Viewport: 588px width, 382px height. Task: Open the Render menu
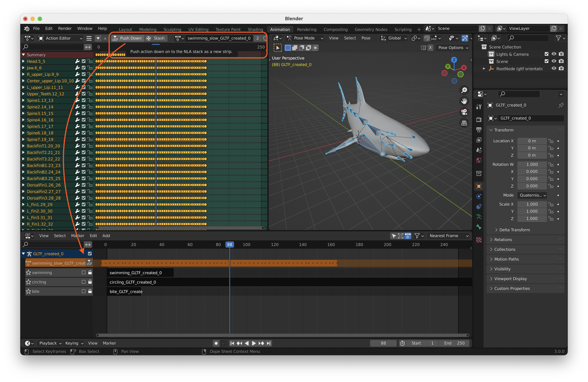[65, 28]
